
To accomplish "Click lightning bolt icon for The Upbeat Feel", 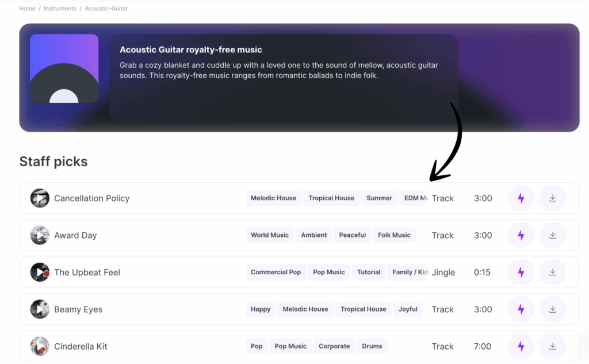I will pos(521,273).
